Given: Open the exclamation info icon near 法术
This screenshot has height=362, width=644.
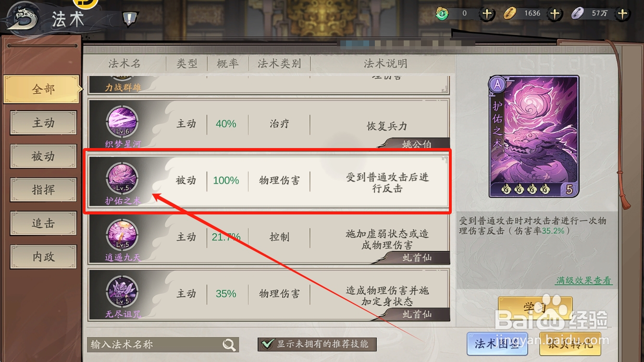Looking at the screenshot, I should click(x=130, y=19).
